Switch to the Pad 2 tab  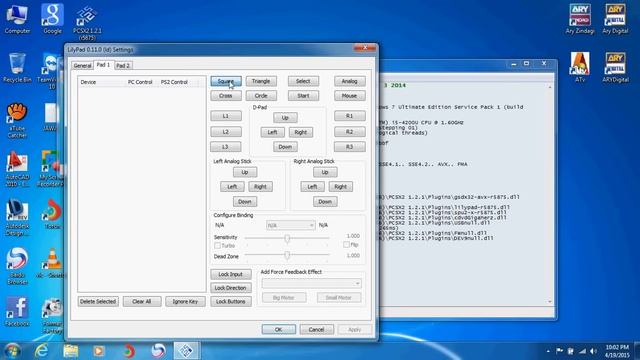[x=123, y=65]
